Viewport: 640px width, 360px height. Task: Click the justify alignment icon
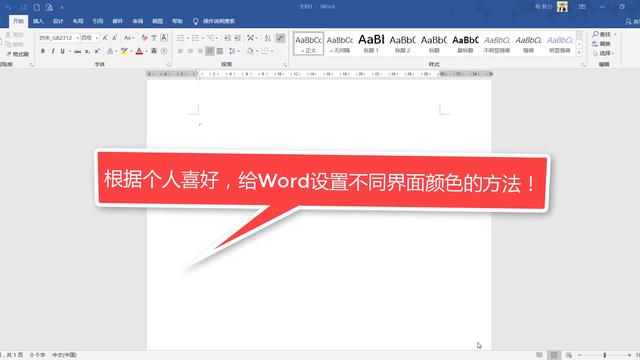(209, 51)
